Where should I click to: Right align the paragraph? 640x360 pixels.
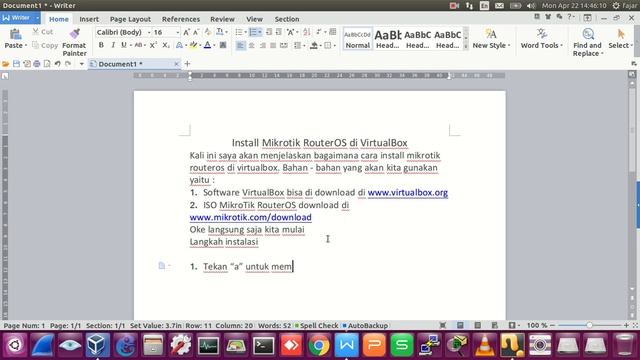(262, 45)
